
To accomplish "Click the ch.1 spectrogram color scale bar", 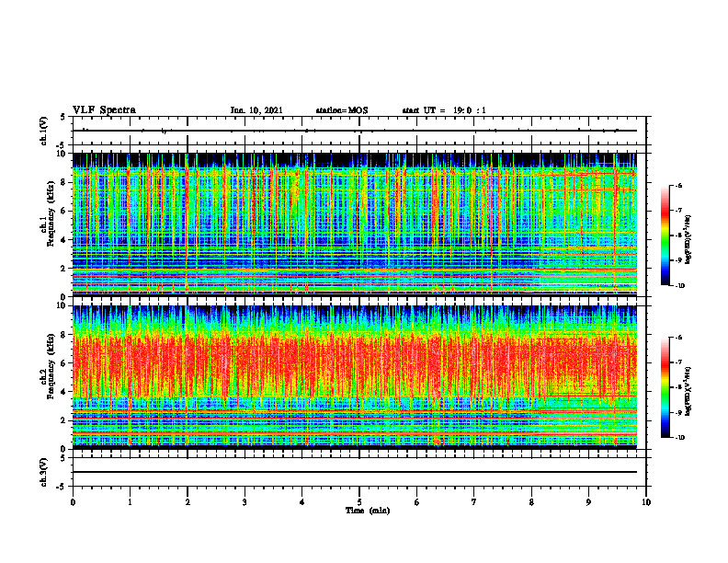I will [x=665, y=236].
